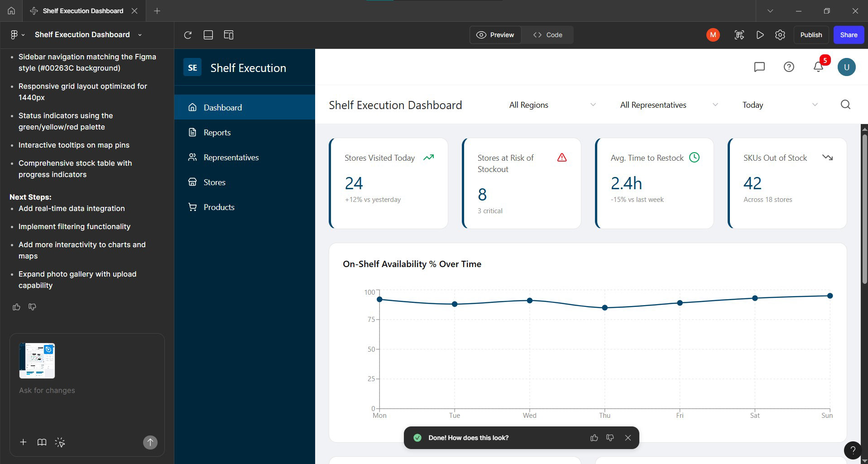
Task: Click the play present icon
Action: tap(760, 35)
